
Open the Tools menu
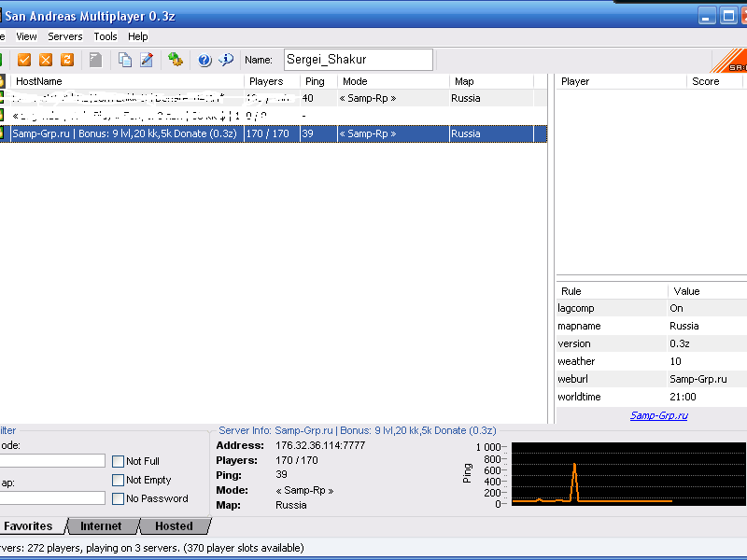coord(106,36)
